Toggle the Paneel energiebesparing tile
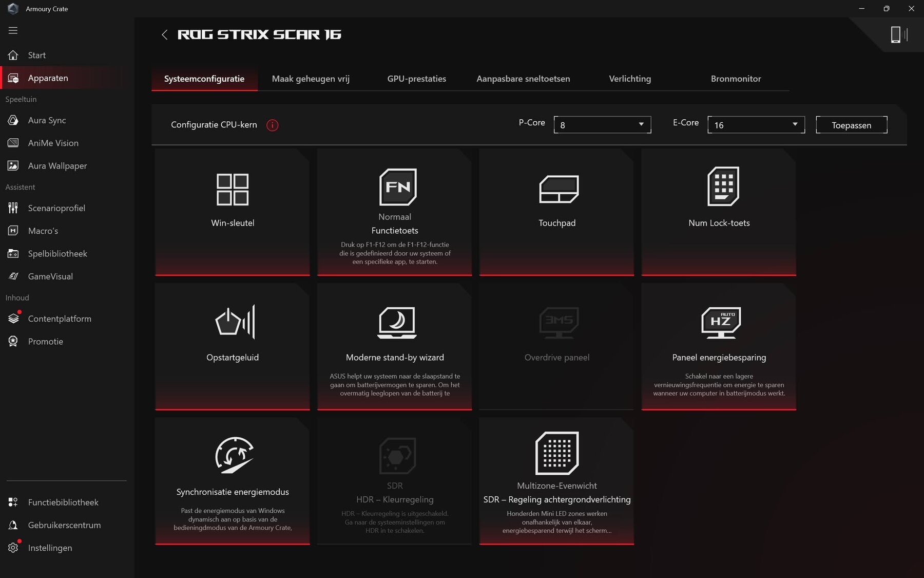Viewport: 924px width, 578px height. point(719,347)
